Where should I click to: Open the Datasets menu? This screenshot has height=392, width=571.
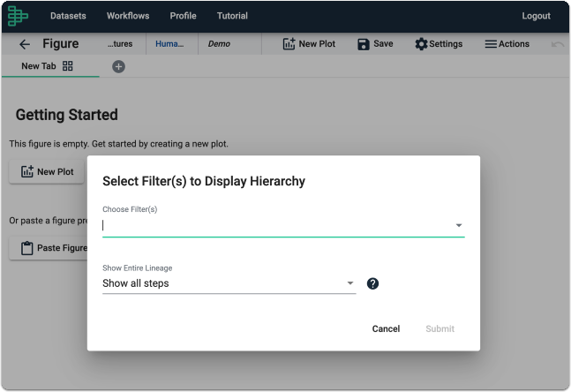[x=68, y=16]
